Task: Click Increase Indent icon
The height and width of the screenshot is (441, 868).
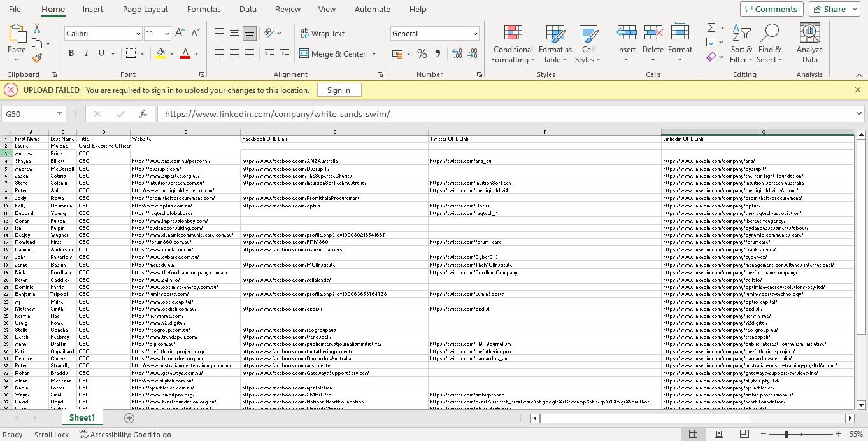Action: point(285,53)
